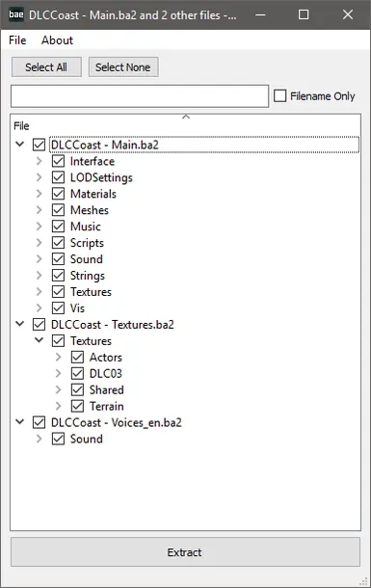Focus the filter text input field

click(x=140, y=96)
